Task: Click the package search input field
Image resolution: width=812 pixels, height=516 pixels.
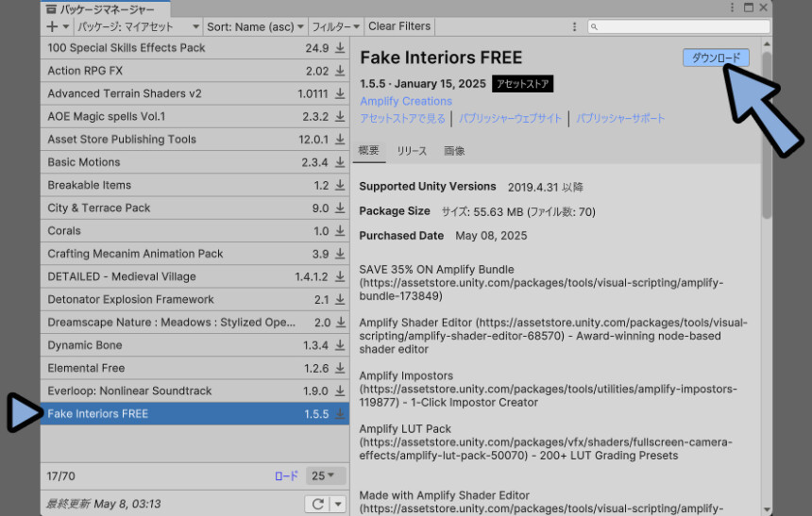Action: click(x=679, y=26)
